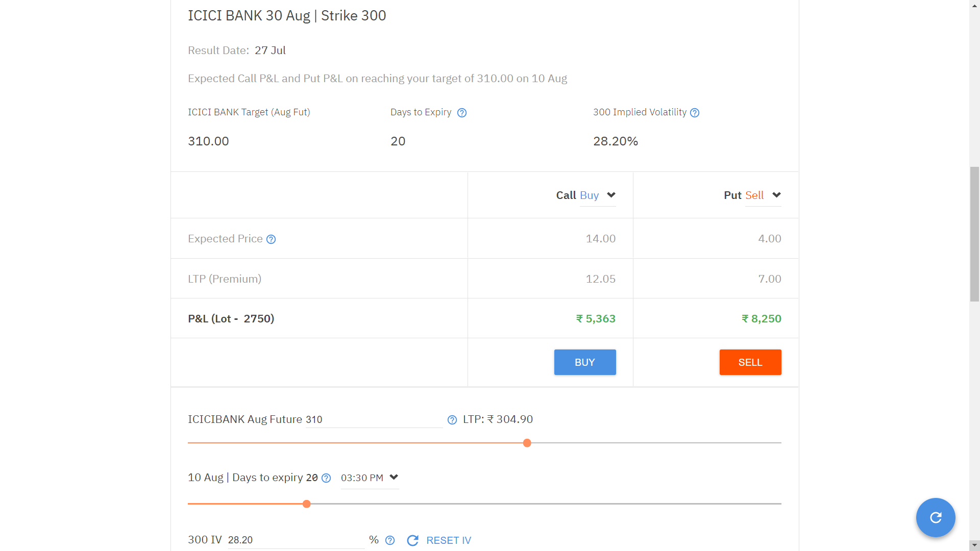Click the Call P&L value ₹ 5,363
The height and width of the screenshot is (551, 980).
tap(596, 319)
